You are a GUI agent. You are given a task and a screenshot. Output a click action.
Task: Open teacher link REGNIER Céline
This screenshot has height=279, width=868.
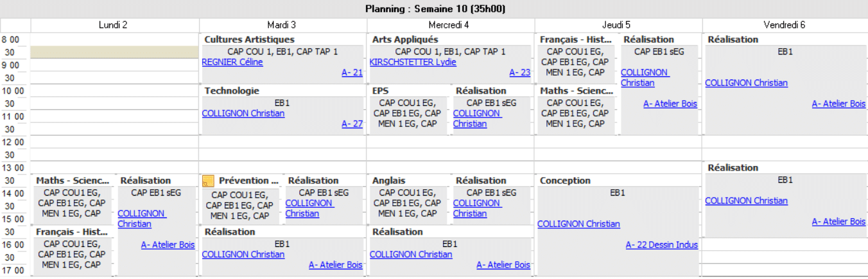click(232, 62)
